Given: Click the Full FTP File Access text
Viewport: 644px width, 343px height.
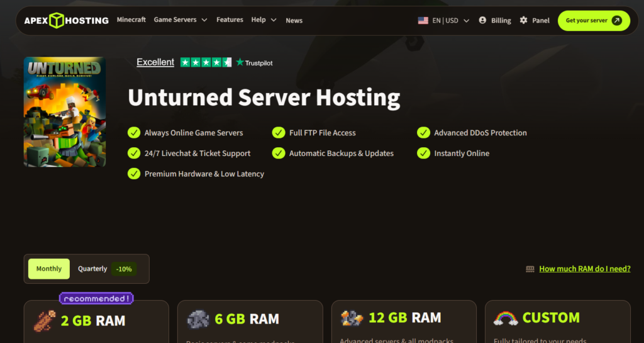Looking at the screenshot, I should pyautogui.click(x=323, y=133).
